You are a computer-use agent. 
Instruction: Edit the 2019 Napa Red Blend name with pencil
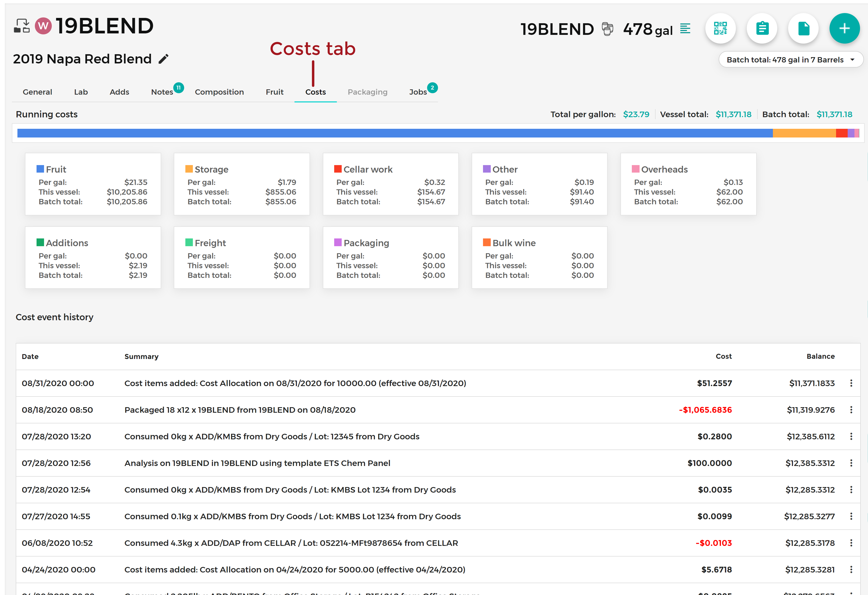point(164,59)
